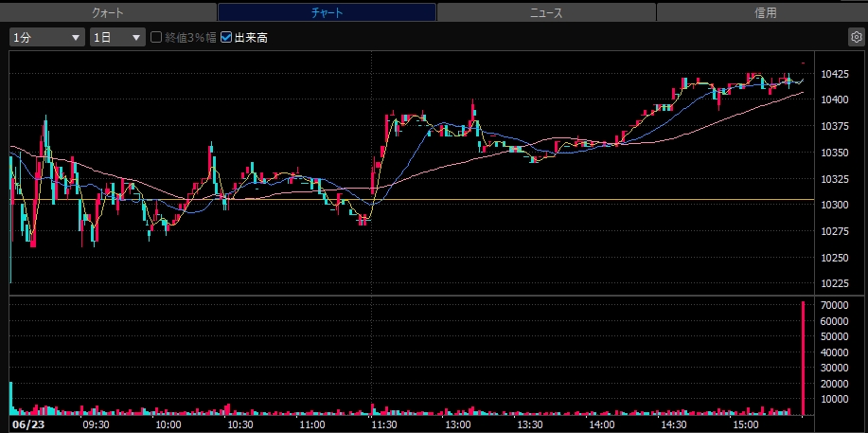Open the ニュース tab
Screen dimensions: 868x433
pos(546,12)
